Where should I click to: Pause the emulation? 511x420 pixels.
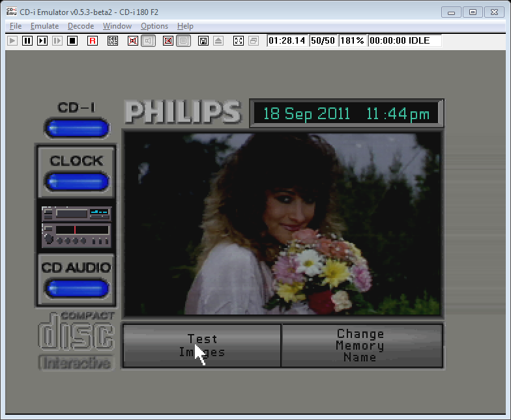[x=27, y=40]
